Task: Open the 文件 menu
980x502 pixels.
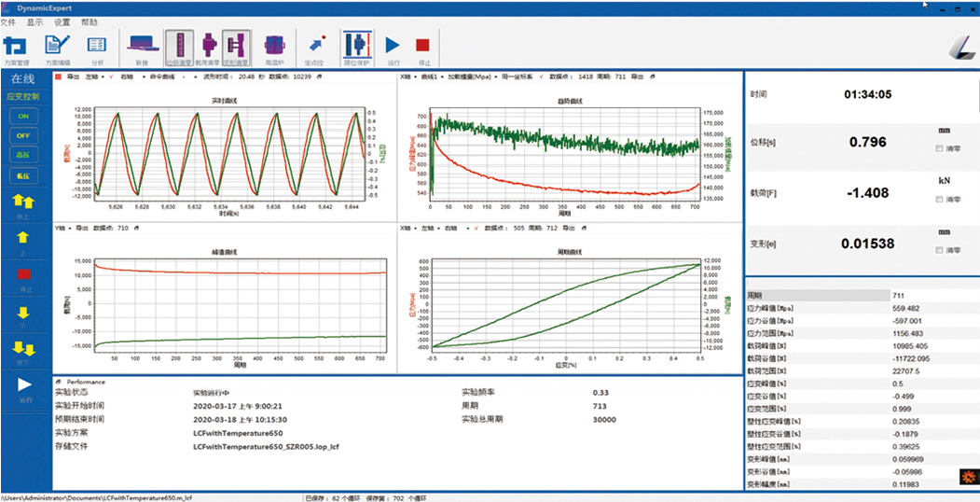Action: coord(8,21)
